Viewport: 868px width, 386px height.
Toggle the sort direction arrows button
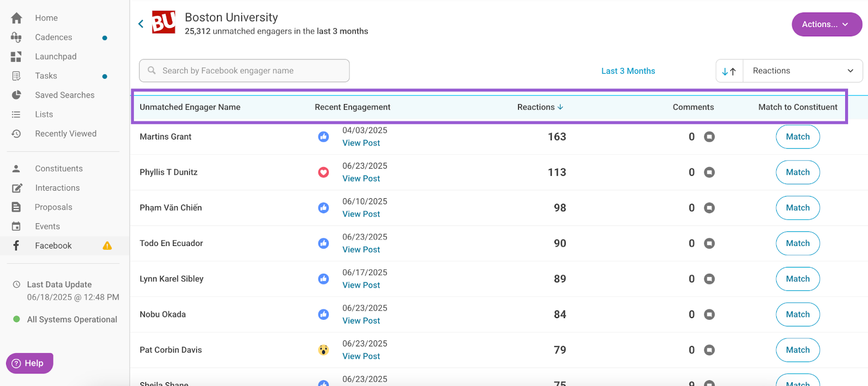pyautogui.click(x=729, y=71)
